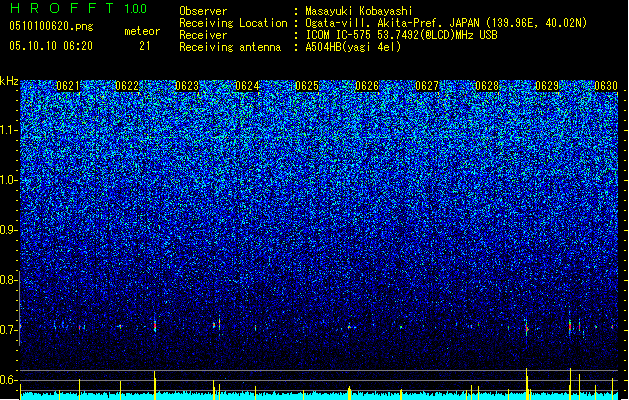Click the 0.6 kHz axis label
629x400 pixels.
click(8, 380)
